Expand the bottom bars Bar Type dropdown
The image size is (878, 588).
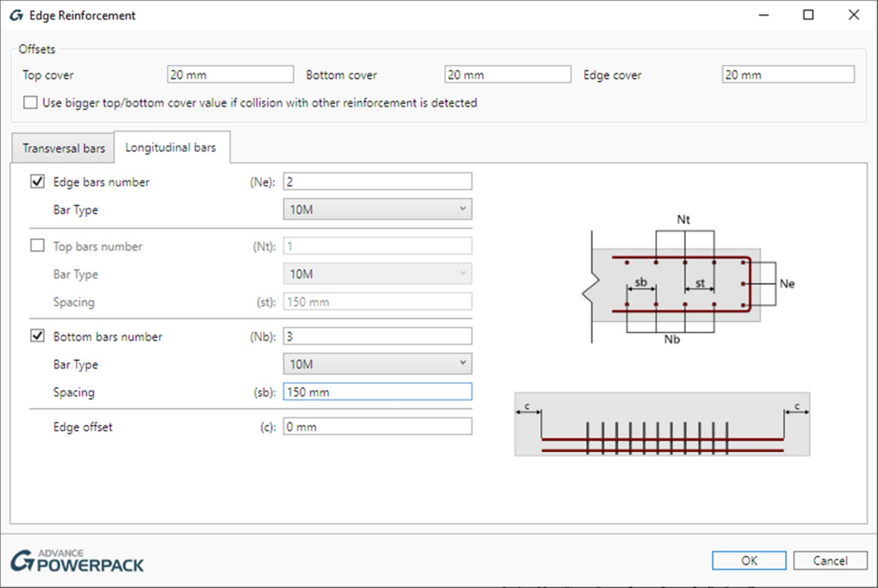(377, 364)
